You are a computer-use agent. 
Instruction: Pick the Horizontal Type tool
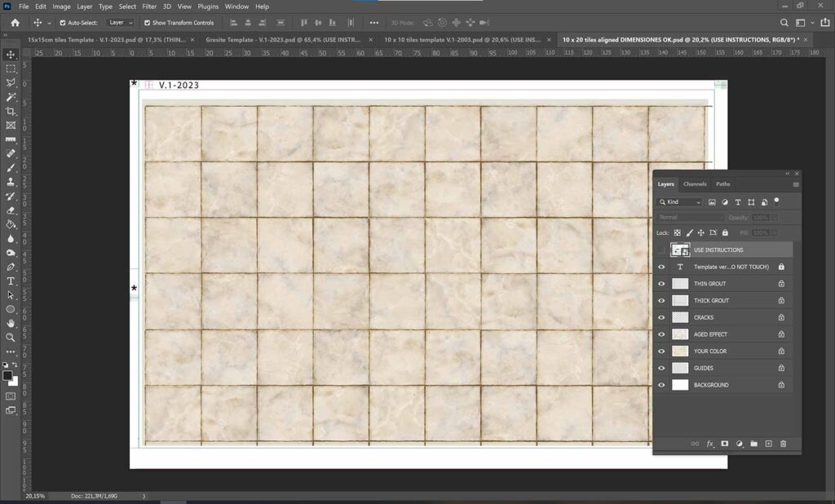[11, 281]
